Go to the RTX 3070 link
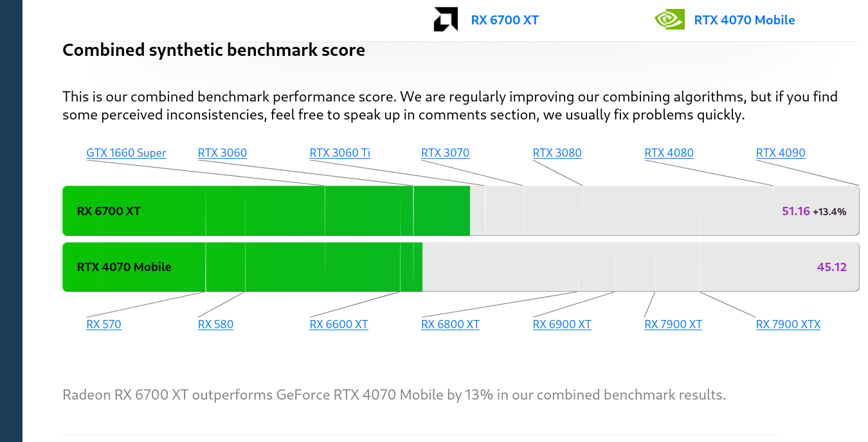The height and width of the screenshot is (442, 868). [445, 153]
